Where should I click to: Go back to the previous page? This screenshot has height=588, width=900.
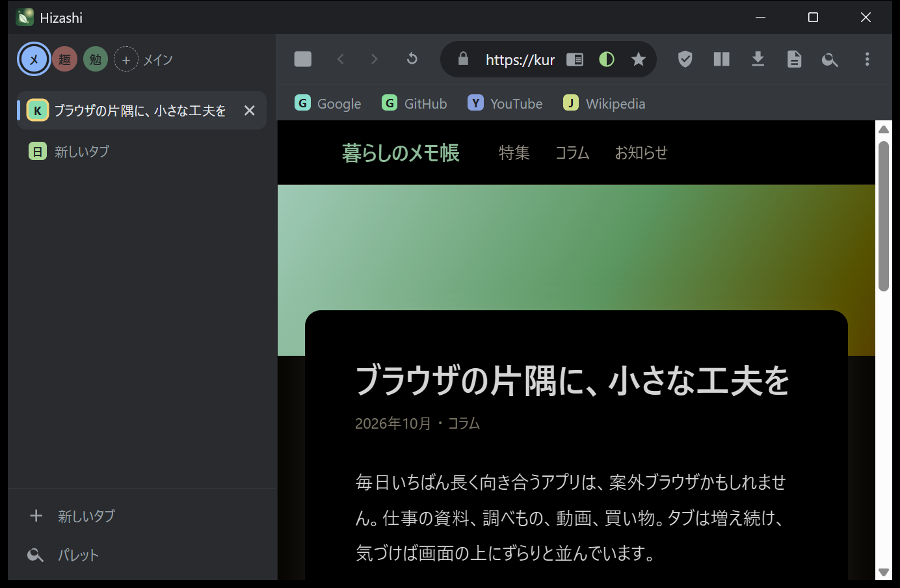(340, 59)
